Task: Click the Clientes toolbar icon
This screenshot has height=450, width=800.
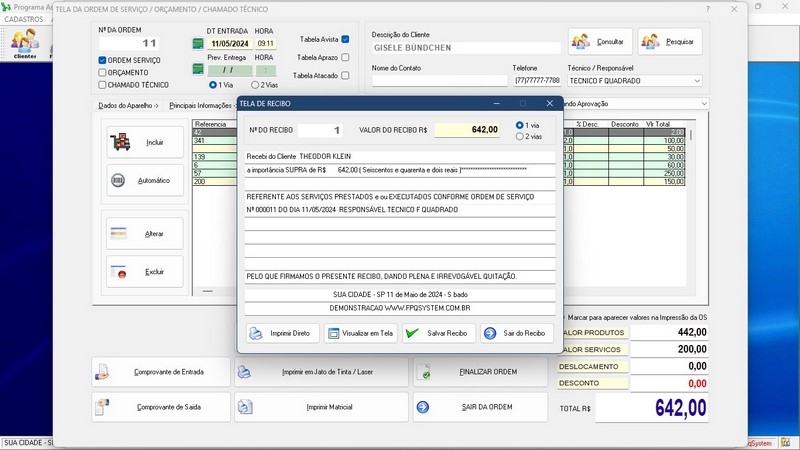Action: click(25, 44)
